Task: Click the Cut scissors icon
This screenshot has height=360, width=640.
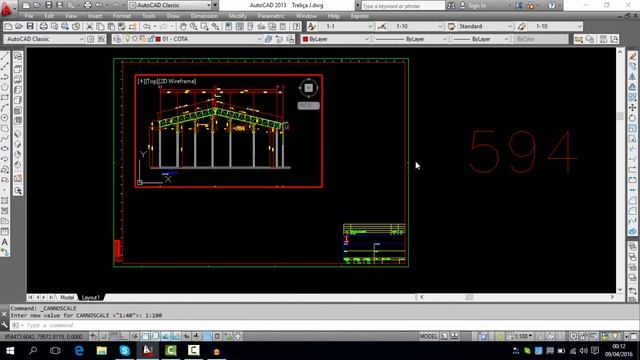Action: (x=89, y=27)
